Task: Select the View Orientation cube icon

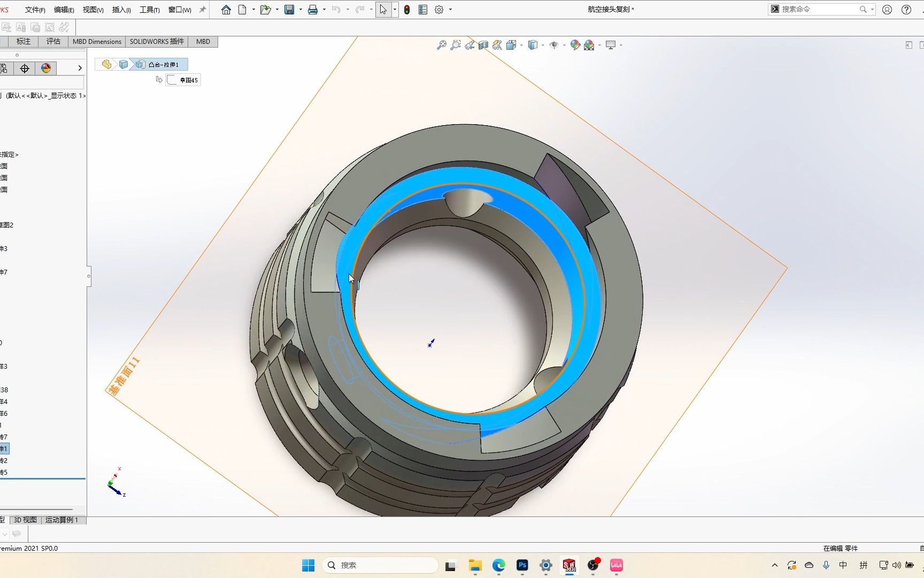Action: (511, 45)
